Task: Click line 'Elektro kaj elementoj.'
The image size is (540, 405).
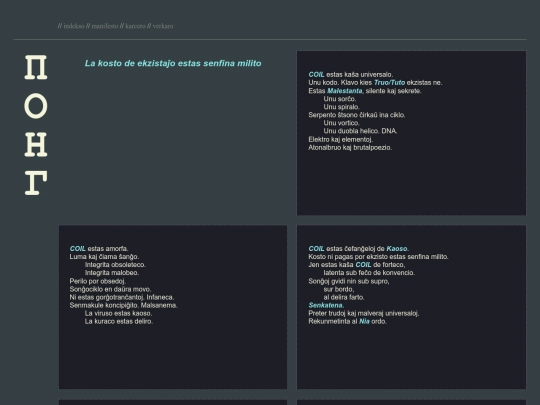Action: (341, 139)
